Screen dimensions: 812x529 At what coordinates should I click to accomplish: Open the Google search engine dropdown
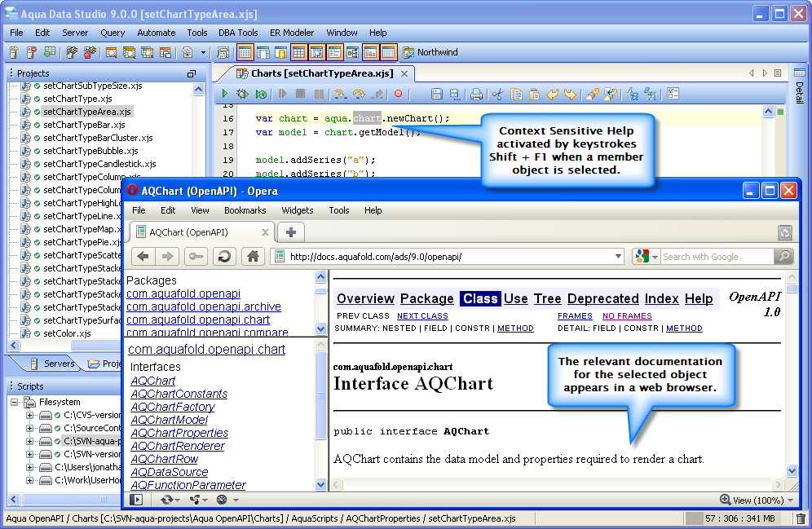pyautogui.click(x=655, y=257)
